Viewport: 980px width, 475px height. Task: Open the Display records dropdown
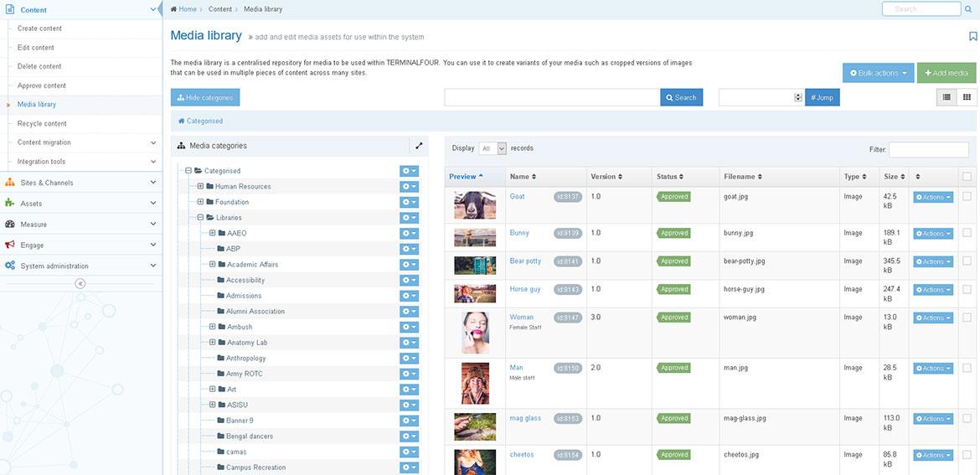coord(493,149)
